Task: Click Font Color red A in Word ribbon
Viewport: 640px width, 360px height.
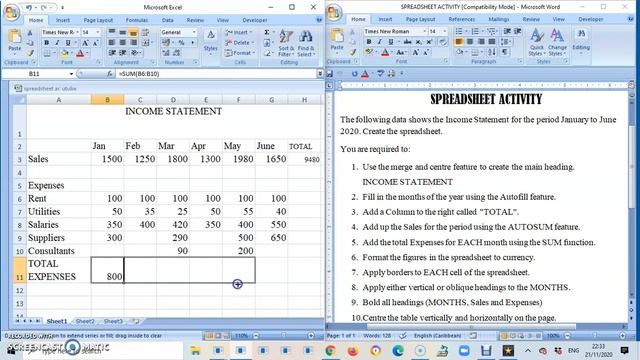Action: point(385,52)
